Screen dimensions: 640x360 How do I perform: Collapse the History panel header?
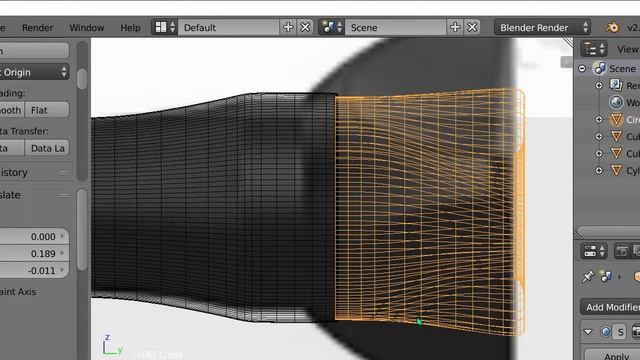pos(34,172)
